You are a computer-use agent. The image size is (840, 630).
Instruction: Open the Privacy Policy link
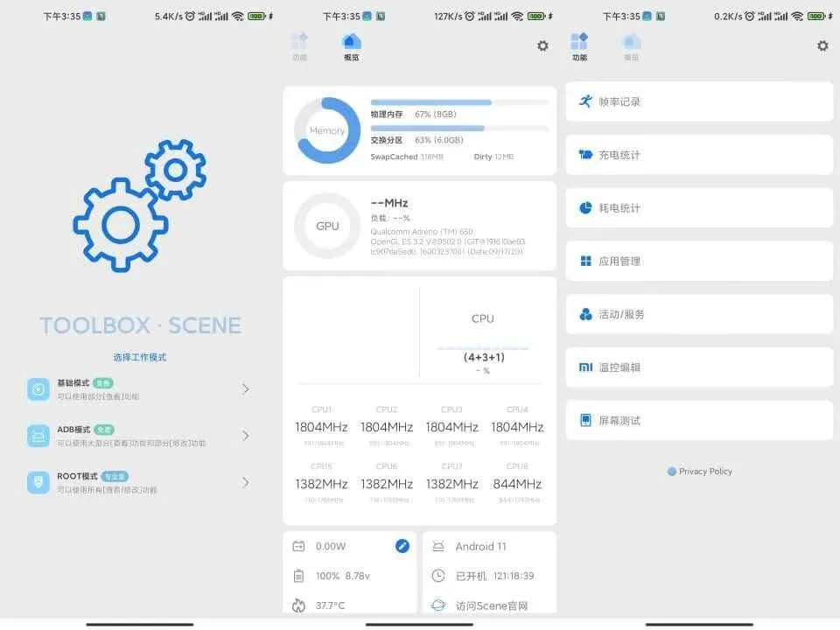coord(700,472)
